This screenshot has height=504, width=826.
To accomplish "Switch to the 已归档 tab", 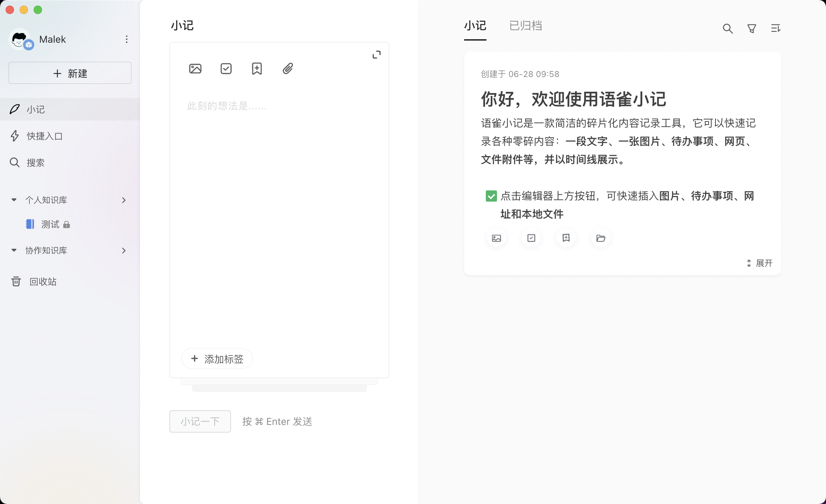I will (x=526, y=26).
